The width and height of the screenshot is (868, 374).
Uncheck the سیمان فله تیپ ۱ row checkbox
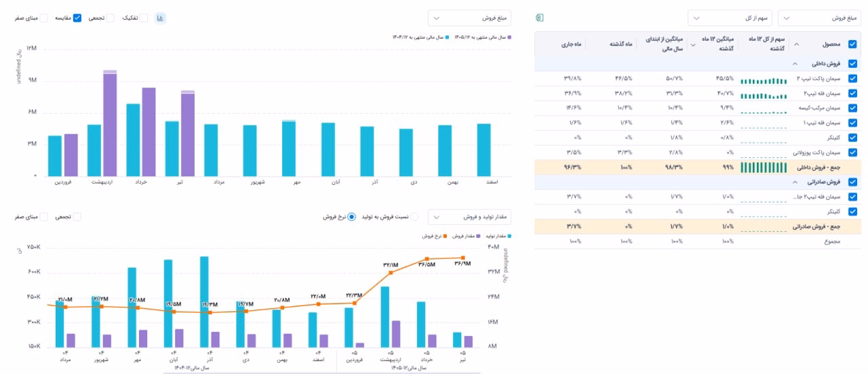pyautogui.click(x=852, y=123)
